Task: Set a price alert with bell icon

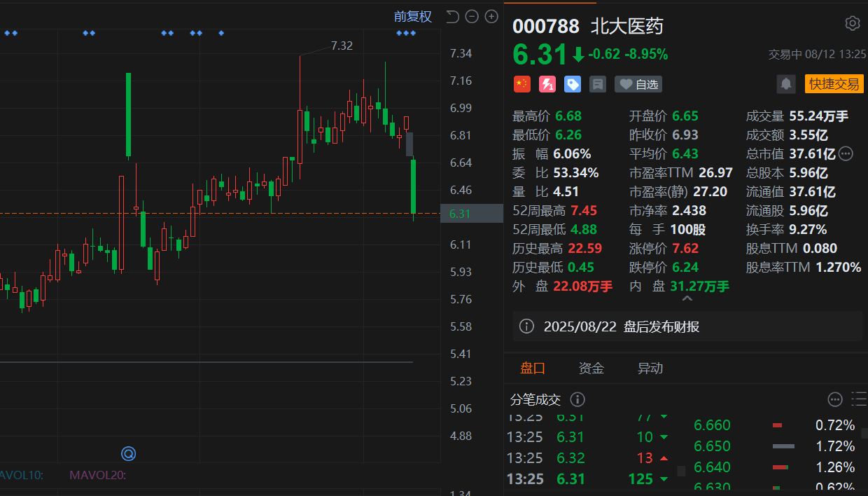Action: tap(786, 84)
